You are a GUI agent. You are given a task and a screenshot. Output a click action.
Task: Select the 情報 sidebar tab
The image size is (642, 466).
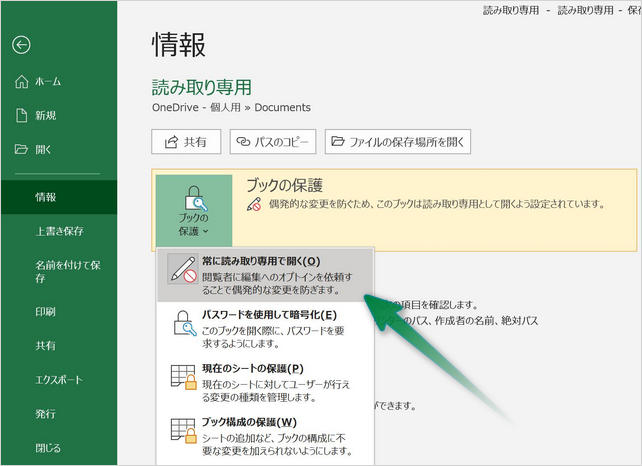click(59, 197)
